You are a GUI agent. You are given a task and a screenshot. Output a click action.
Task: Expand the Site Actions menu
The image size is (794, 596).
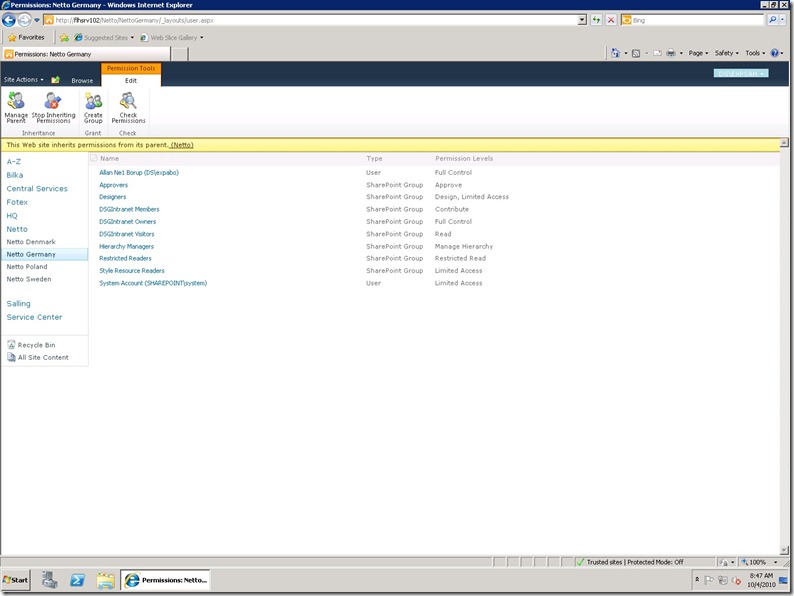24,80
